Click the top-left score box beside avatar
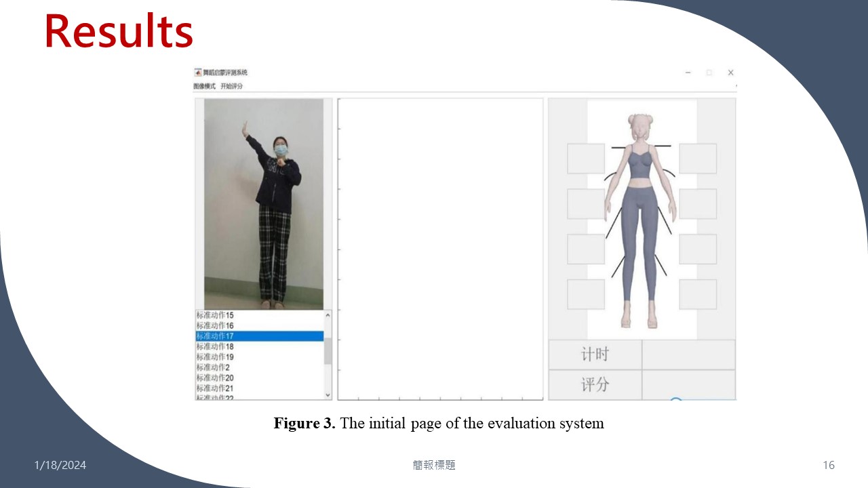 [x=586, y=159]
